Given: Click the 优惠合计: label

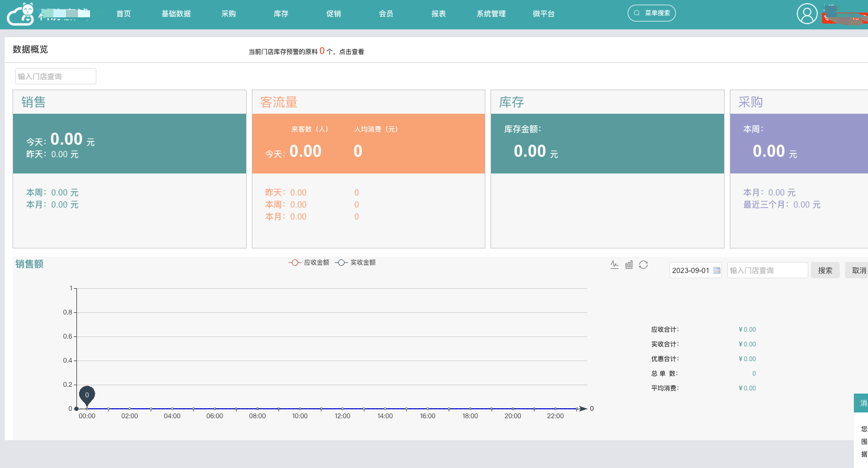Looking at the screenshot, I should pos(665,359).
